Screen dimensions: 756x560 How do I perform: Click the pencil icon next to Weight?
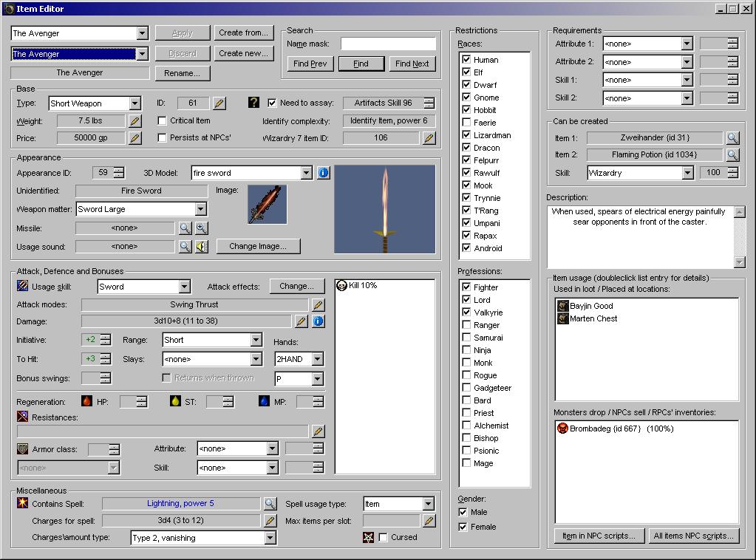[x=134, y=121]
